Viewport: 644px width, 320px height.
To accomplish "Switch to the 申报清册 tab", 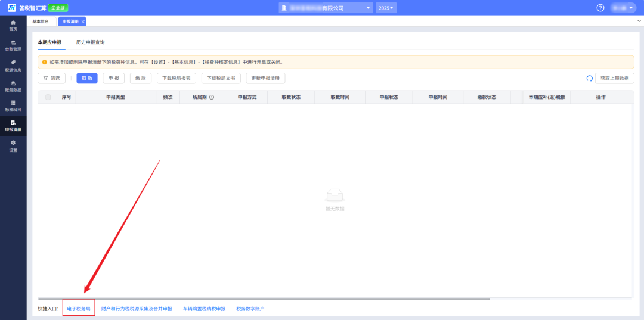I will click(x=70, y=21).
